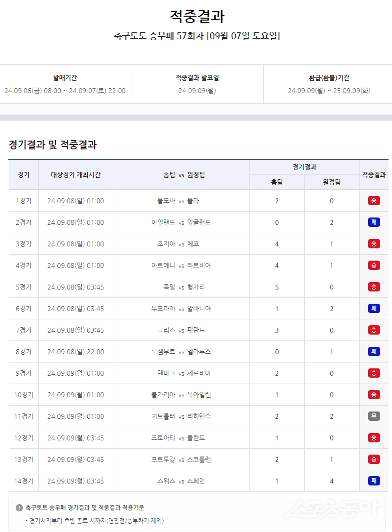This screenshot has width=392, height=532.
Task: Select the 1경기 row label
Action: coord(23,200)
